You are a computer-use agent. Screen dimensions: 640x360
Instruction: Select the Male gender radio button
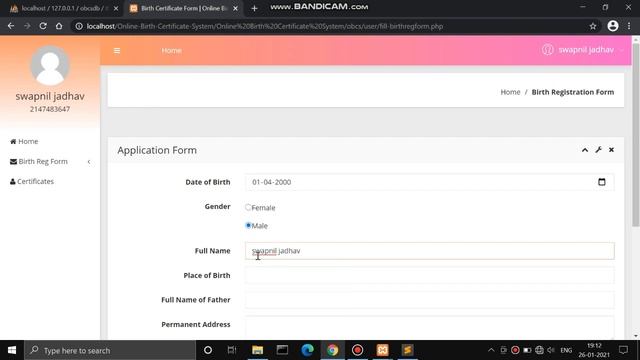pyautogui.click(x=248, y=225)
